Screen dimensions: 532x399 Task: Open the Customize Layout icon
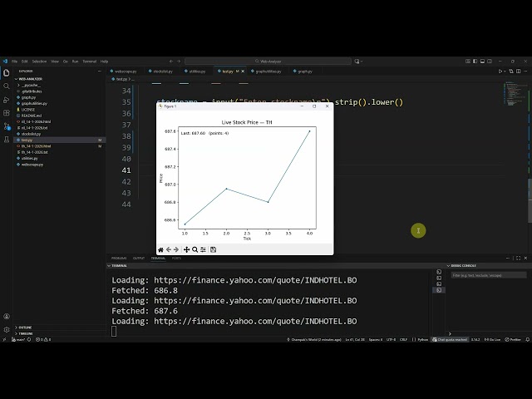(x=468, y=62)
